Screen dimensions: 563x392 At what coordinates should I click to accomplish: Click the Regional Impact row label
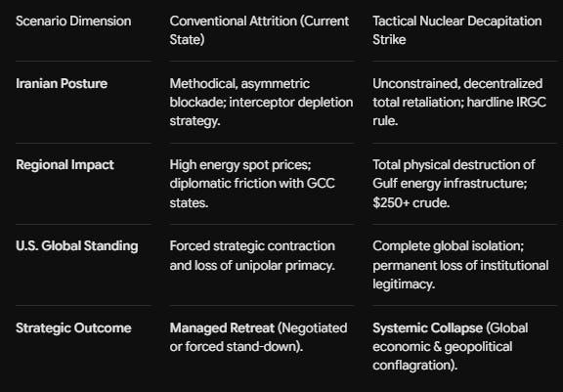click(65, 165)
